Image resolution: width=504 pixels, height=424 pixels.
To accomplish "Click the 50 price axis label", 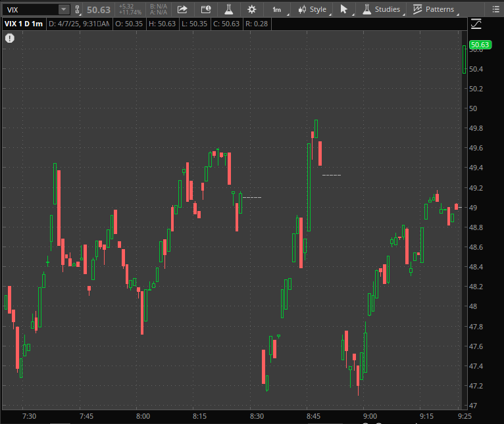I will pos(473,108).
